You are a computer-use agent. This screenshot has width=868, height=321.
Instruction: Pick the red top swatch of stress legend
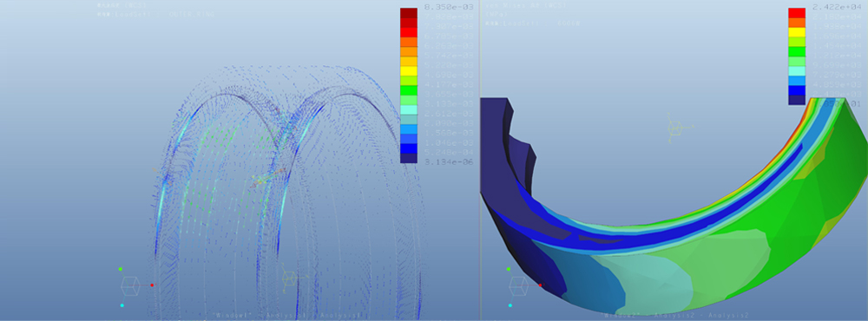797,13
